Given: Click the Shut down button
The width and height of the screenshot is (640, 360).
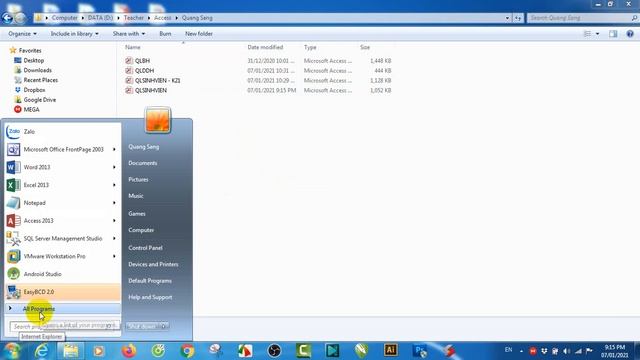Looking at the screenshot, I should pyautogui.click(x=142, y=326).
